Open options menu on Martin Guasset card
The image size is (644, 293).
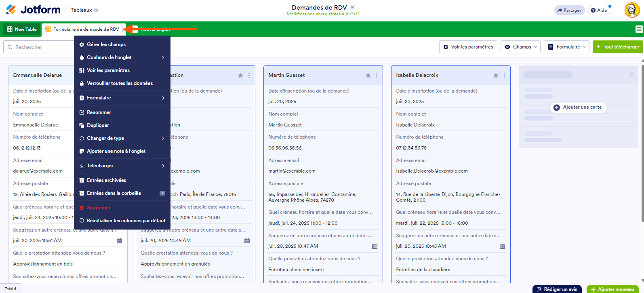click(x=377, y=76)
